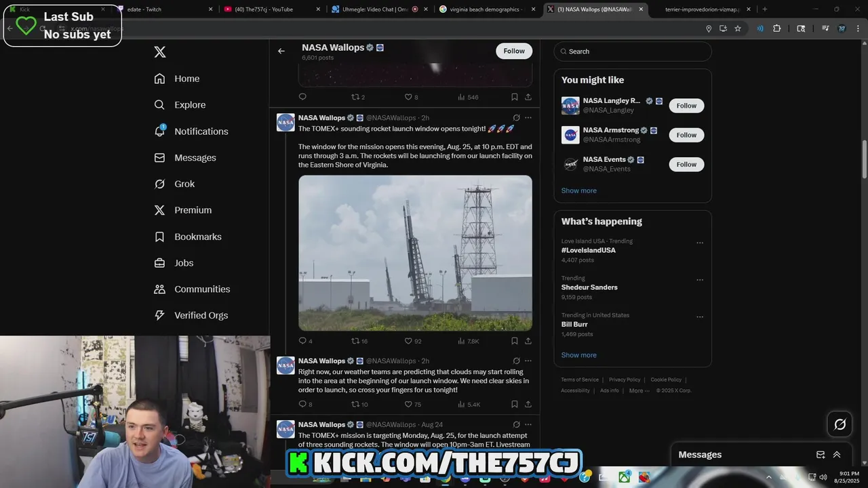The image size is (868, 488).
Task: Open Verified Orgs in the sidebar
Action: 191,315
